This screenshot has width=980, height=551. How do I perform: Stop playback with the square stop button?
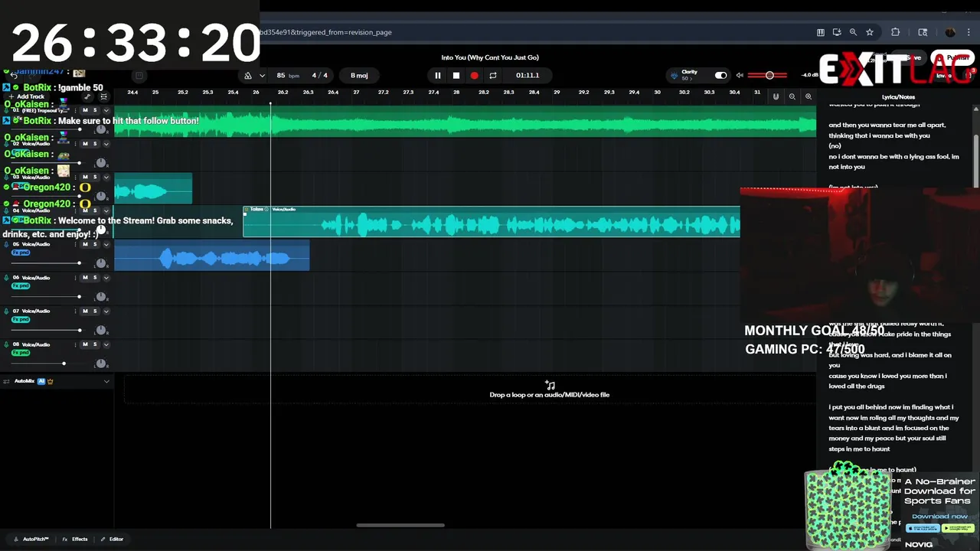(456, 76)
